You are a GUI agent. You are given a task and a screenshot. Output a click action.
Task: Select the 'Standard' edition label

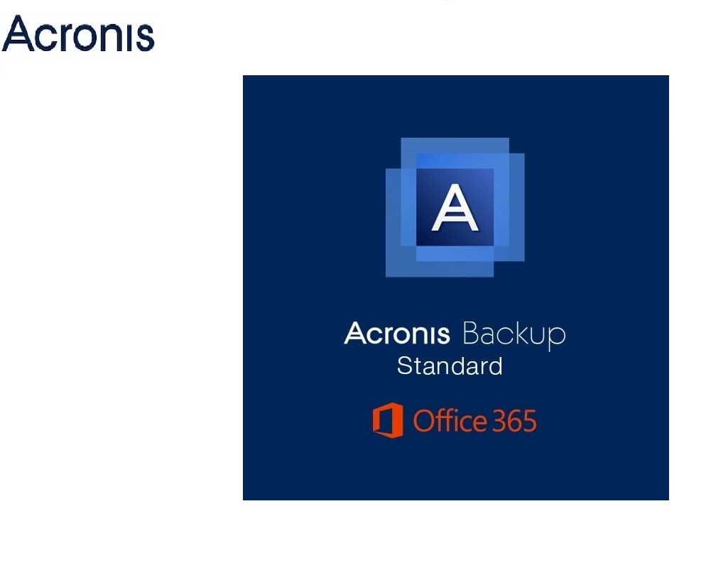(x=450, y=366)
